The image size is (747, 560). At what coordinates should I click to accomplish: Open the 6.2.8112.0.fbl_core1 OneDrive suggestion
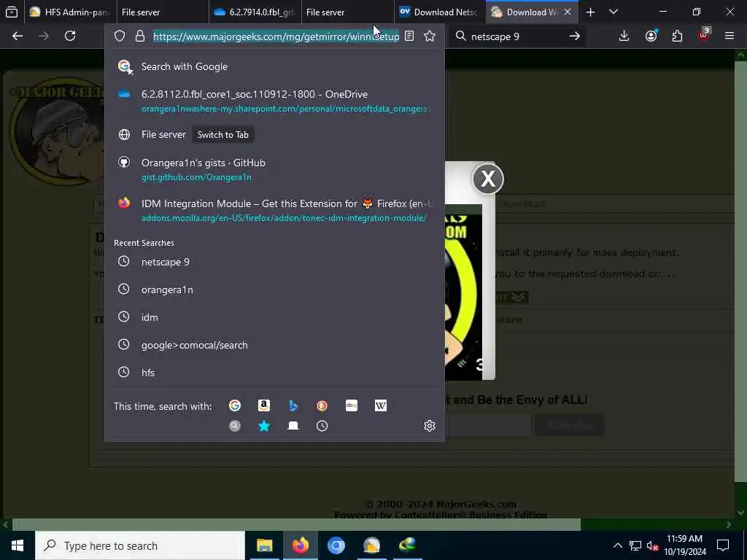[x=274, y=101]
